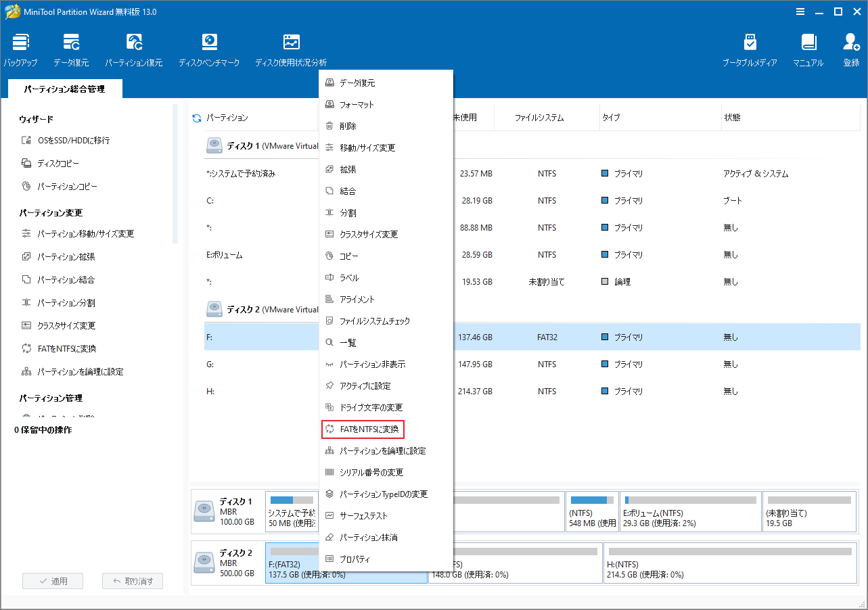Click the refresh icon beside パーティション header
This screenshot has width=868, height=610.
pos(197,118)
